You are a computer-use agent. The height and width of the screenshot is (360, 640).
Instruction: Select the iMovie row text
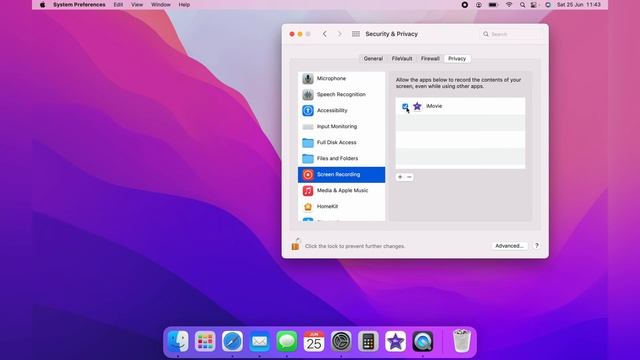point(434,106)
